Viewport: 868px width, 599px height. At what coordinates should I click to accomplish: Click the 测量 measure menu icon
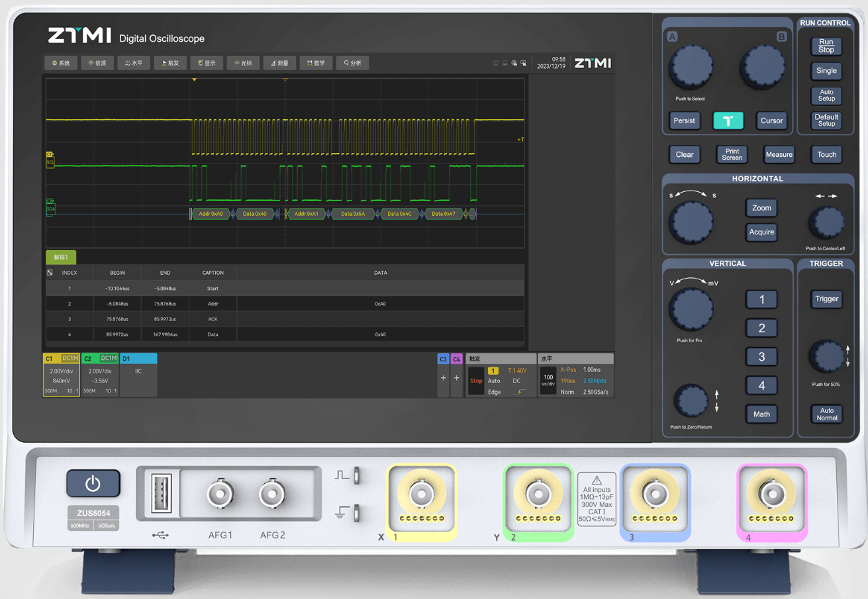pyautogui.click(x=274, y=64)
